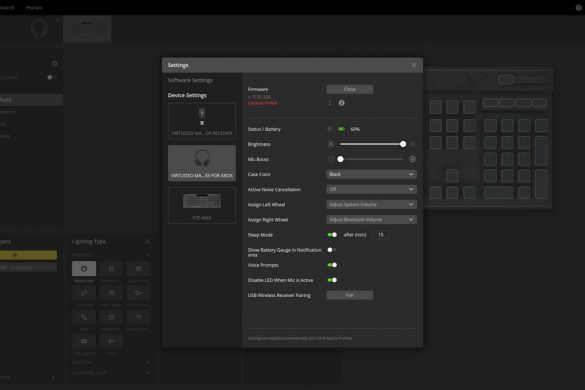Click the Mic Boost increase plus icon
Image resolution: width=585 pixels, height=390 pixels.
412,159
